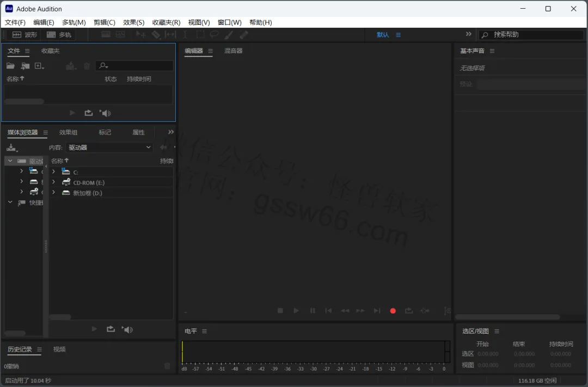The image size is (588, 387).
Task: Switch to the 混音器 tab
Action: (233, 51)
